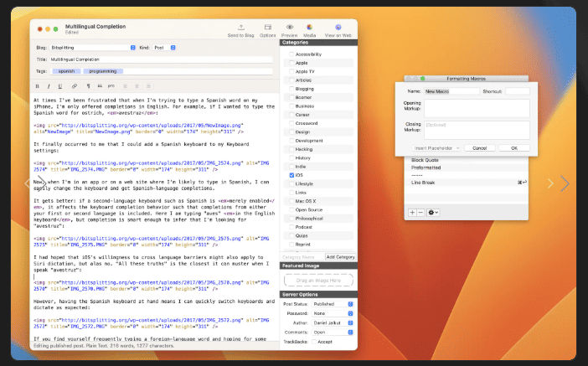
Task: Open the Author dropdown
Action: pos(333,323)
